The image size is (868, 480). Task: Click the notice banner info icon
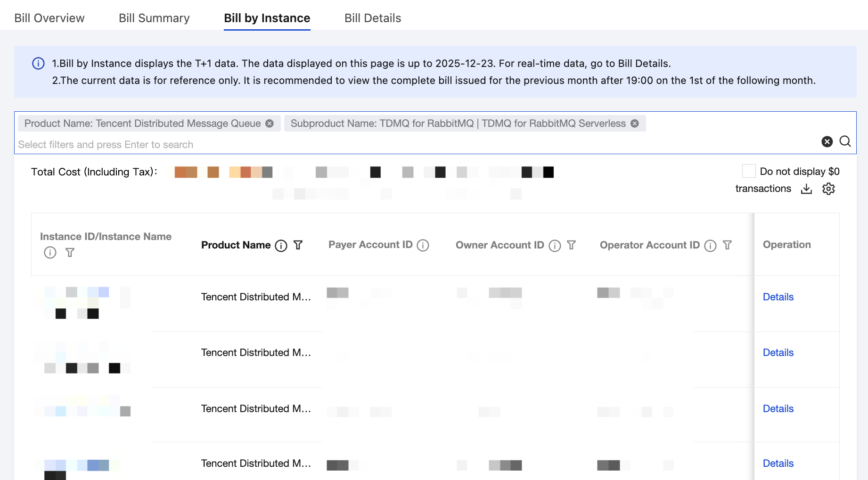tap(38, 64)
